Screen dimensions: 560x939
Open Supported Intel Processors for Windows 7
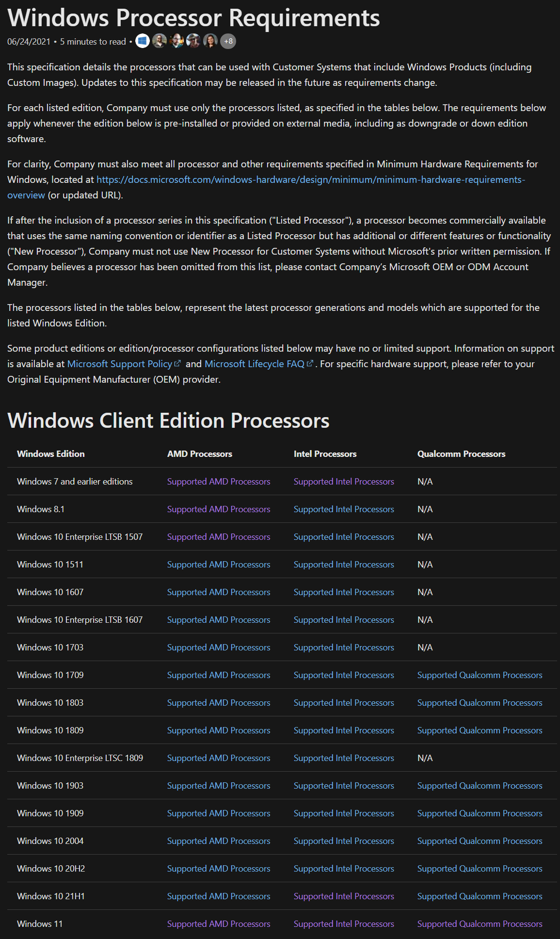coord(344,482)
